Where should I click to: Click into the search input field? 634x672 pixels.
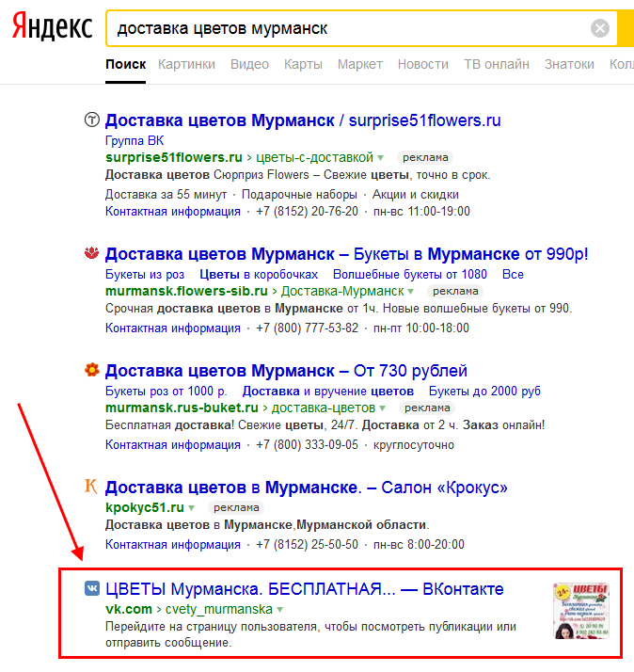349,29
